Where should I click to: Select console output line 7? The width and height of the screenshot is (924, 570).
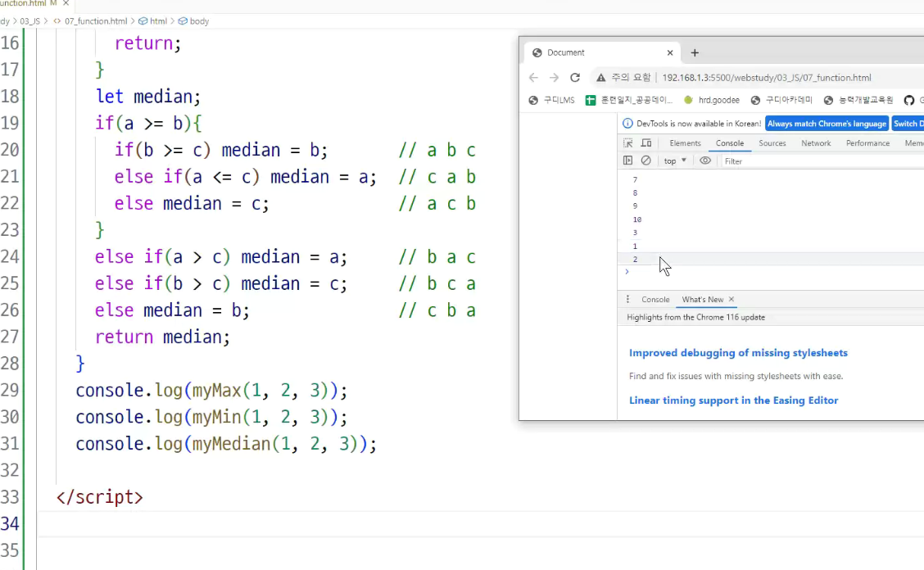(636, 179)
